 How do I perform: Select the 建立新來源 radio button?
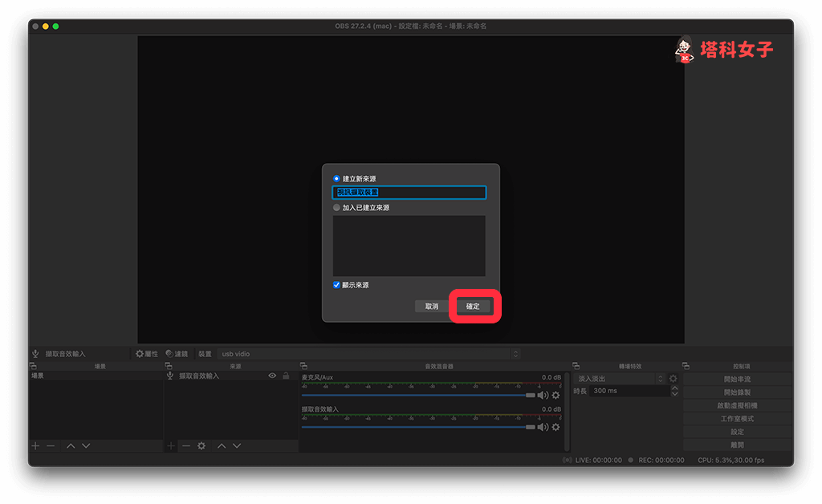(x=337, y=178)
